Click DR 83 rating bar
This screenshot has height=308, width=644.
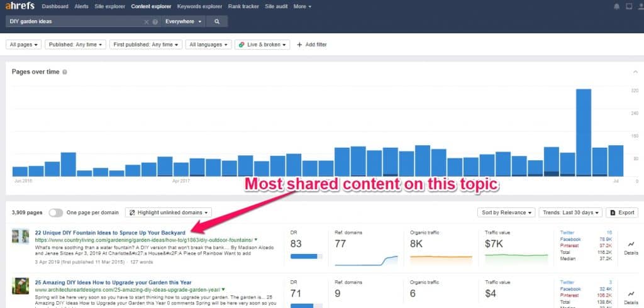pyautogui.click(x=306, y=256)
